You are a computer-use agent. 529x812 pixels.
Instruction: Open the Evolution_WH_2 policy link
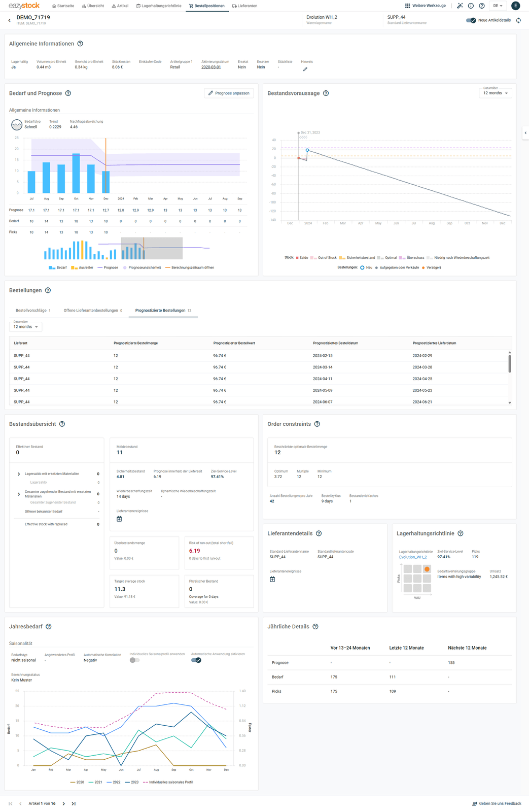pyautogui.click(x=413, y=557)
